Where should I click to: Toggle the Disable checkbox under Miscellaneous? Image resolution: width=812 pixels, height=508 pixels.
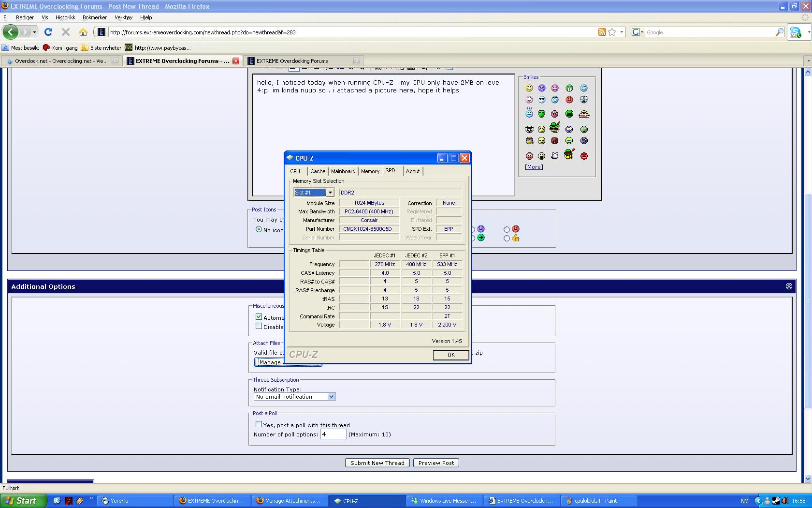259,326
